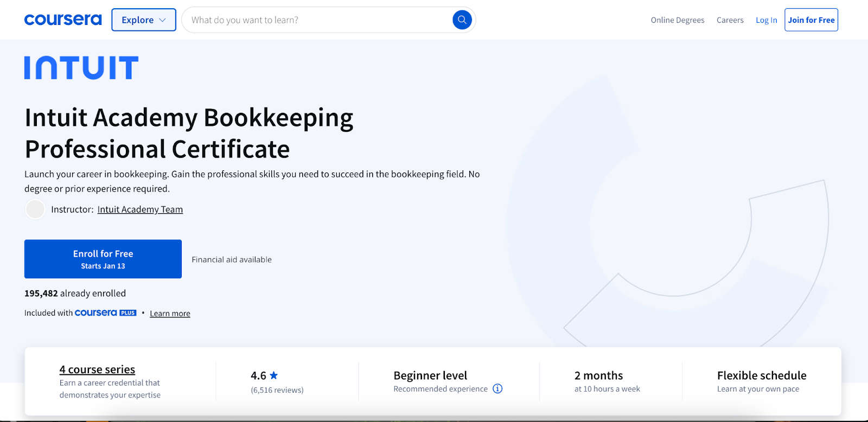The image size is (868, 422).
Task: Open the Recommended experience info icon
Action: 497,389
